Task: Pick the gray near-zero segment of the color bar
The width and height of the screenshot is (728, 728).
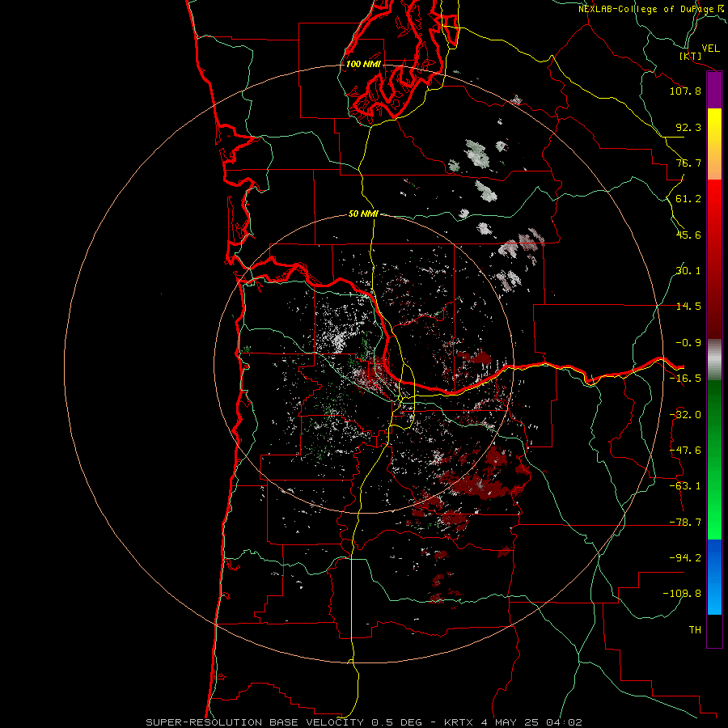Action: tap(714, 360)
